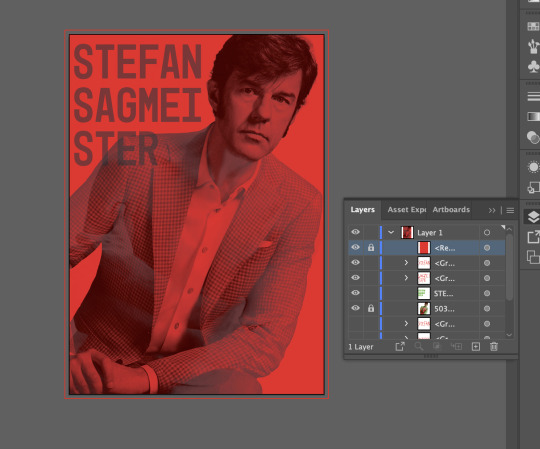The width and height of the screenshot is (540, 449).
Task: Click <Re...> layer target circle
Action: coord(487,248)
